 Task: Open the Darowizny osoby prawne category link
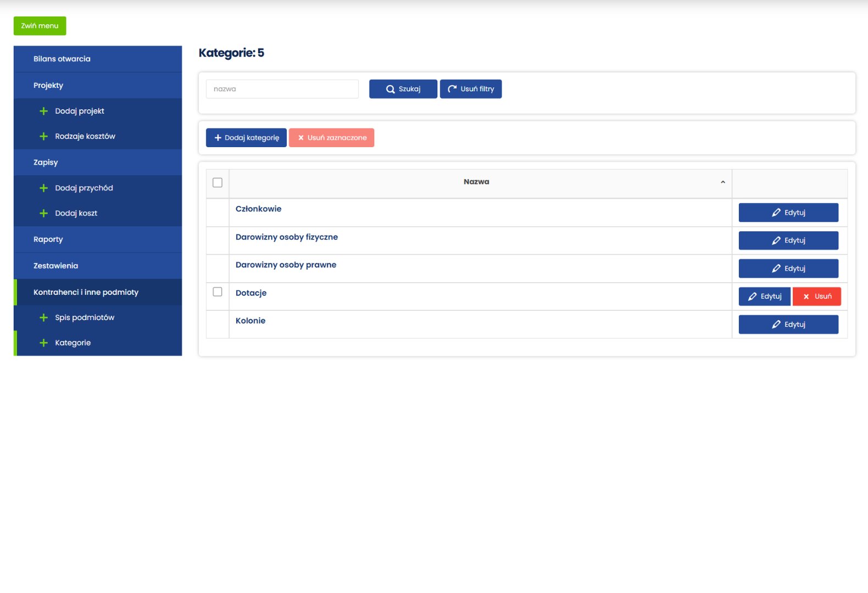tap(286, 265)
